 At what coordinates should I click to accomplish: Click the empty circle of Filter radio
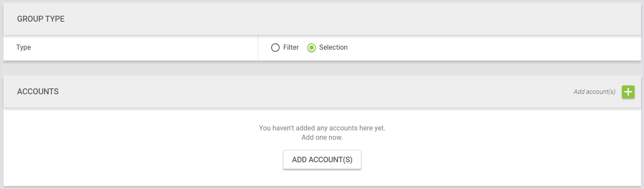coord(275,48)
